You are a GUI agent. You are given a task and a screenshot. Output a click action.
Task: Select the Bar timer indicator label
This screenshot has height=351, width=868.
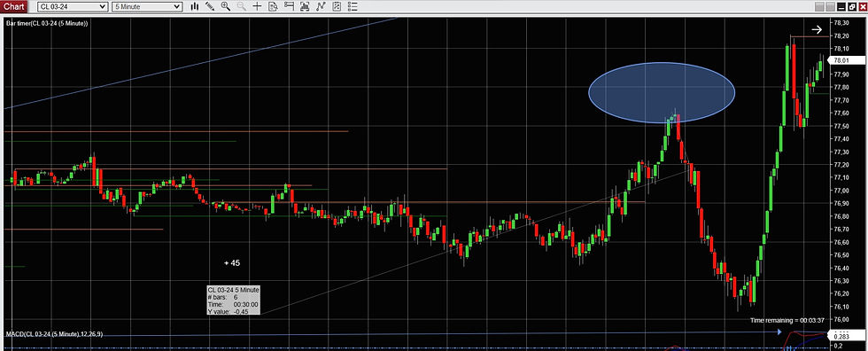point(47,23)
